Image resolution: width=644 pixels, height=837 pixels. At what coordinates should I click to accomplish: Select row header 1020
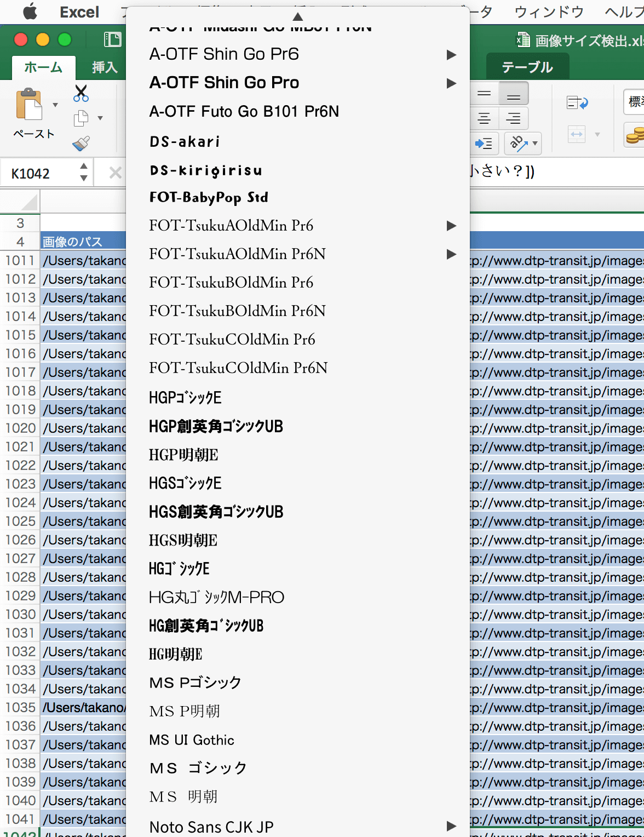[20, 428]
